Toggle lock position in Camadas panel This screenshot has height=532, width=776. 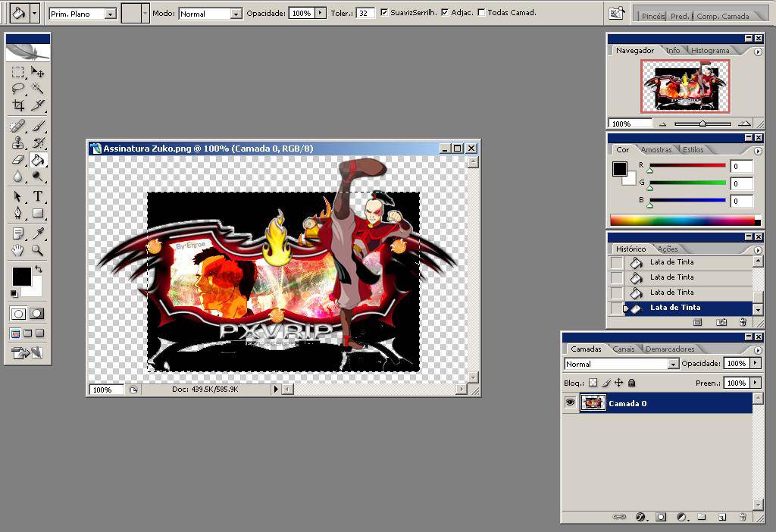pos(618,383)
